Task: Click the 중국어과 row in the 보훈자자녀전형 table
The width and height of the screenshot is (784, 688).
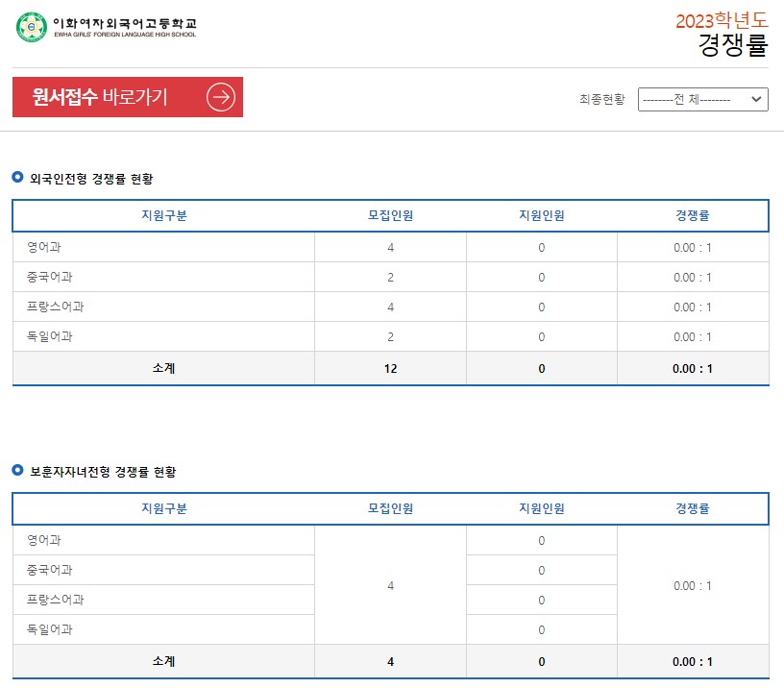Action: coord(164,570)
